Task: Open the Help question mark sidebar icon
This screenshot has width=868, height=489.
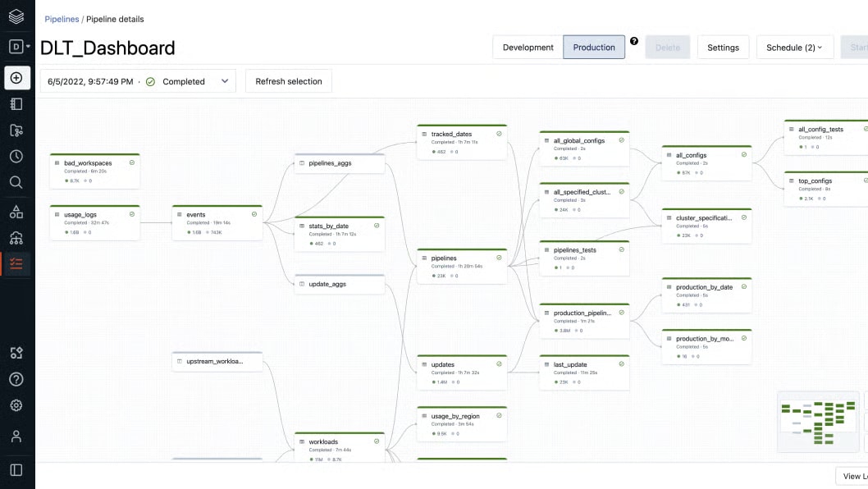Action: (16, 379)
